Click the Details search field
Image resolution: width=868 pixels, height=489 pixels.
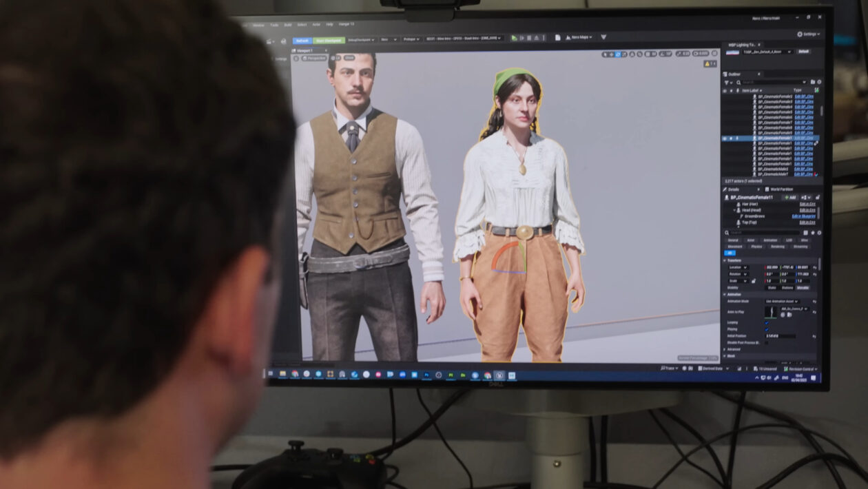coord(763,233)
